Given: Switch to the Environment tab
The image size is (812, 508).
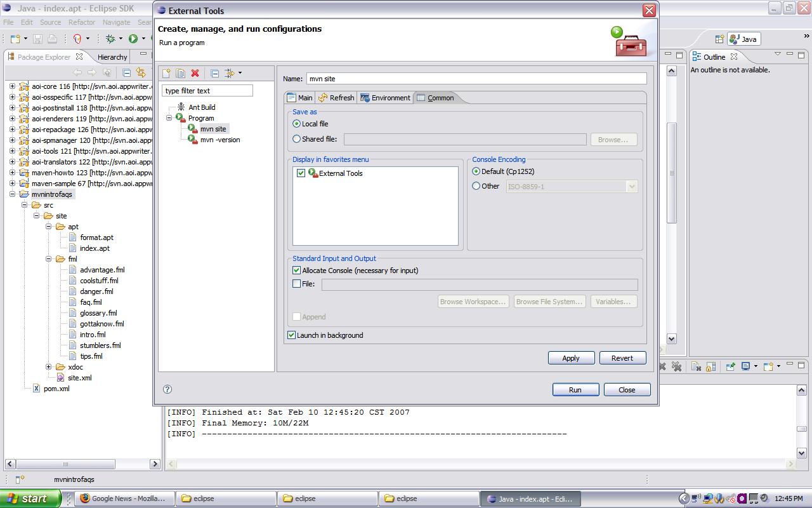Looking at the screenshot, I should click(385, 98).
